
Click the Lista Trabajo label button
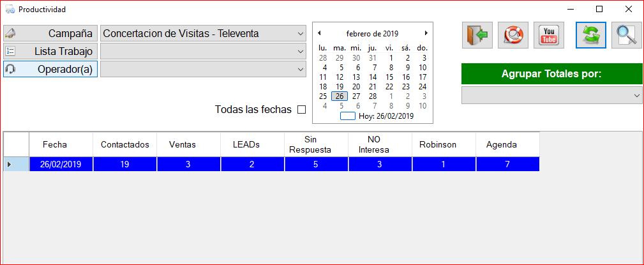50,51
